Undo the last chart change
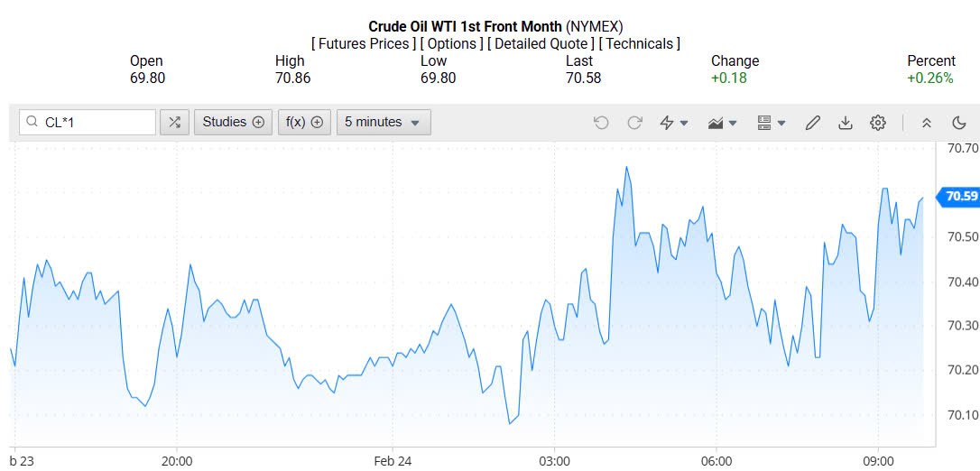The height and width of the screenshot is (471, 980). click(x=601, y=123)
